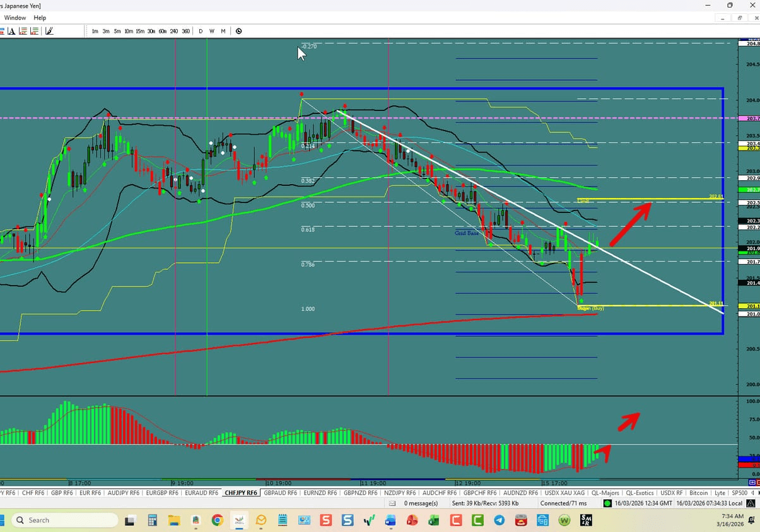Select the 60m timeframe
This screenshot has height=532, width=760.
coord(162,31)
